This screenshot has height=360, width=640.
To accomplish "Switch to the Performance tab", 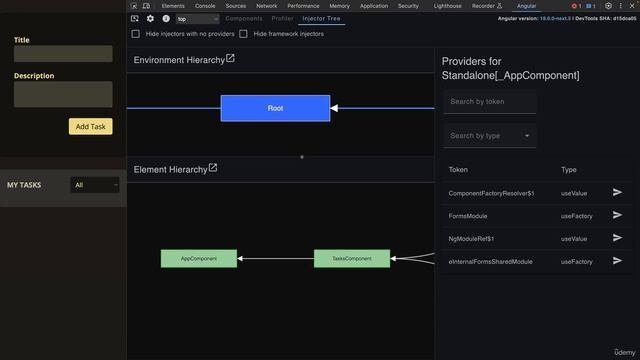I will pyautogui.click(x=303, y=6).
